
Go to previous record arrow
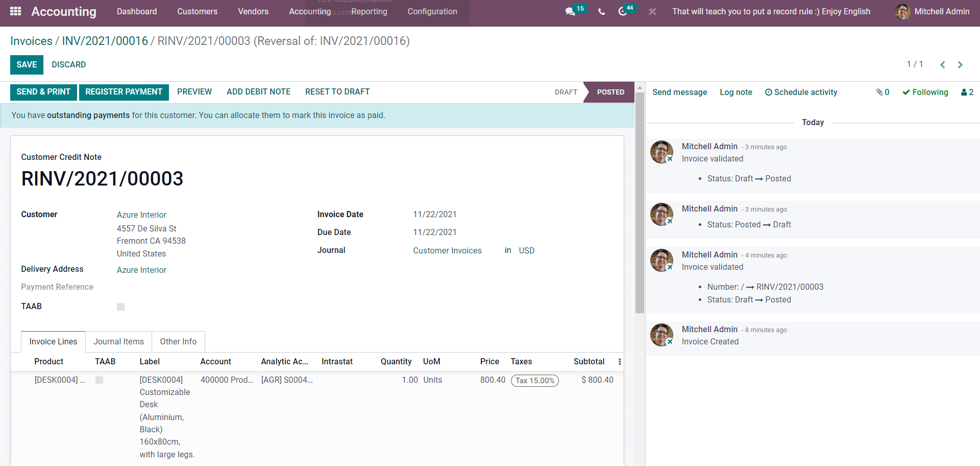click(943, 65)
